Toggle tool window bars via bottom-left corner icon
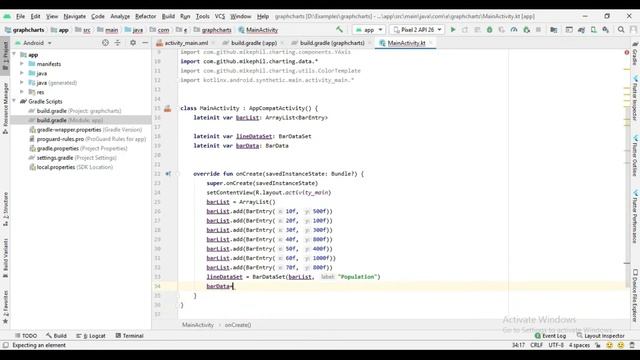Viewport: 640px width, 360px height. [5, 345]
